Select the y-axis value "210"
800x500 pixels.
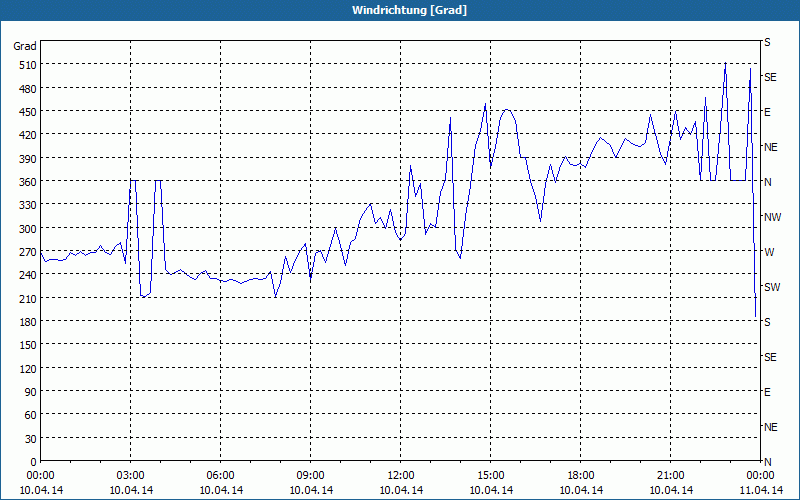28,298
